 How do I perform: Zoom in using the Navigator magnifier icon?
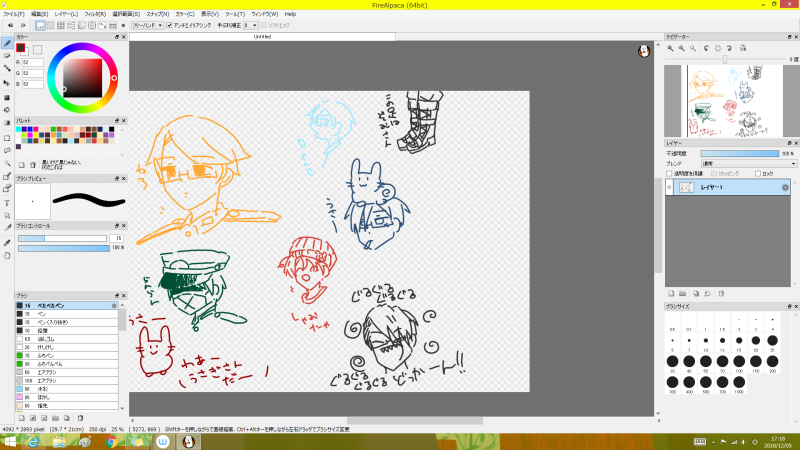pyautogui.click(x=670, y=48)
